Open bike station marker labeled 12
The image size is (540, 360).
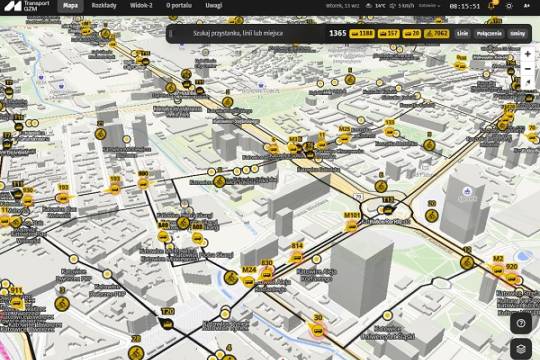point(467,263)
